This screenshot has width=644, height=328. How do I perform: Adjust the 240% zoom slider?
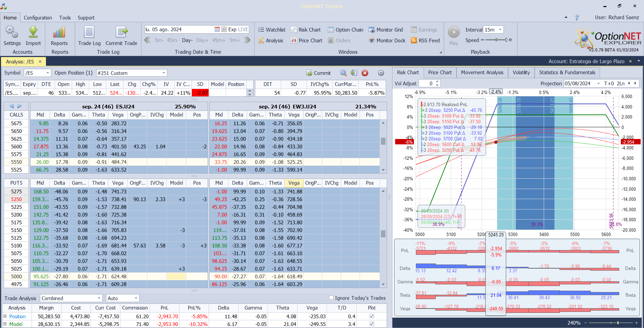(610, 323)
